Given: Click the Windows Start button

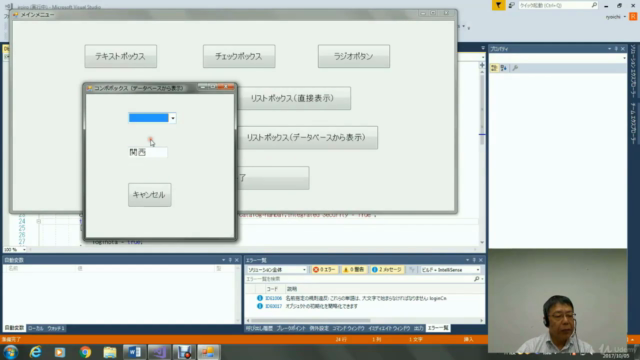Looking at the screenshot, I should [11, 352].
